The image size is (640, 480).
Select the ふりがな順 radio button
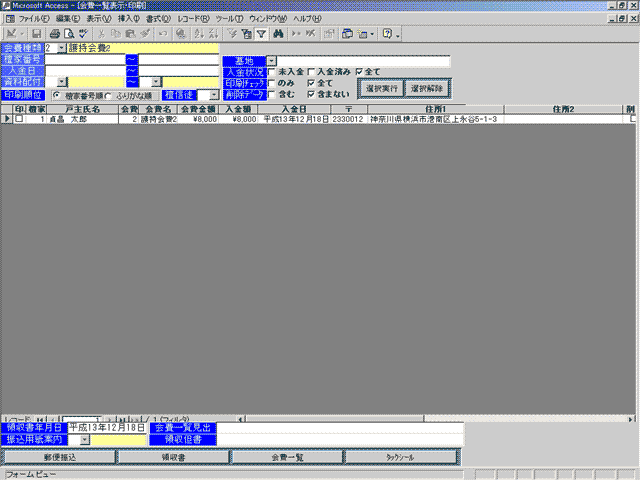coord(109,95)
